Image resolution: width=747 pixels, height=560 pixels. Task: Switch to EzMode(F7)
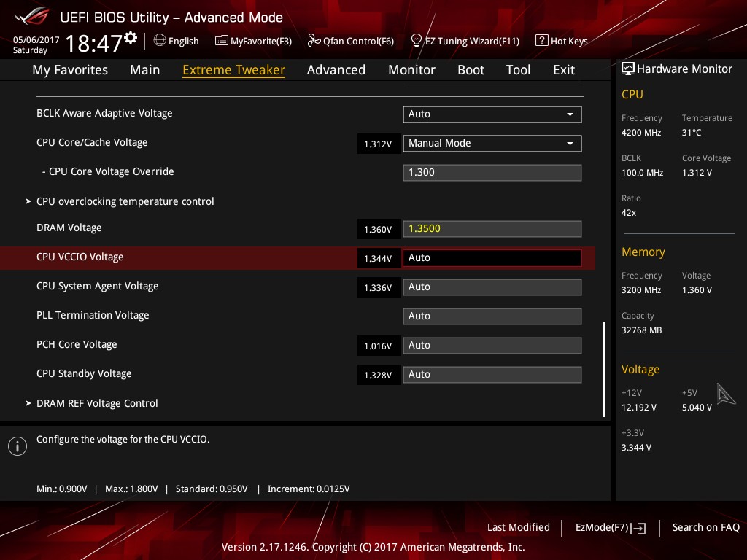click(x=611, y=528)
